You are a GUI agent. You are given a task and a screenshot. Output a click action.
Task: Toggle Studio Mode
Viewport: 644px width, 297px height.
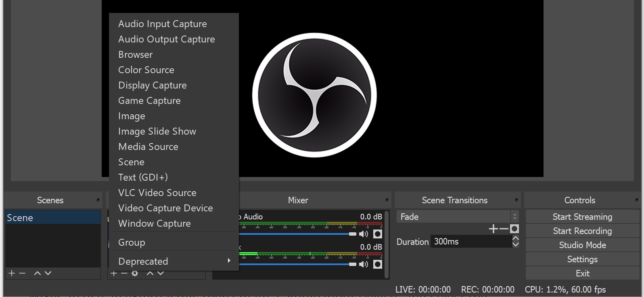pos(582,245)
